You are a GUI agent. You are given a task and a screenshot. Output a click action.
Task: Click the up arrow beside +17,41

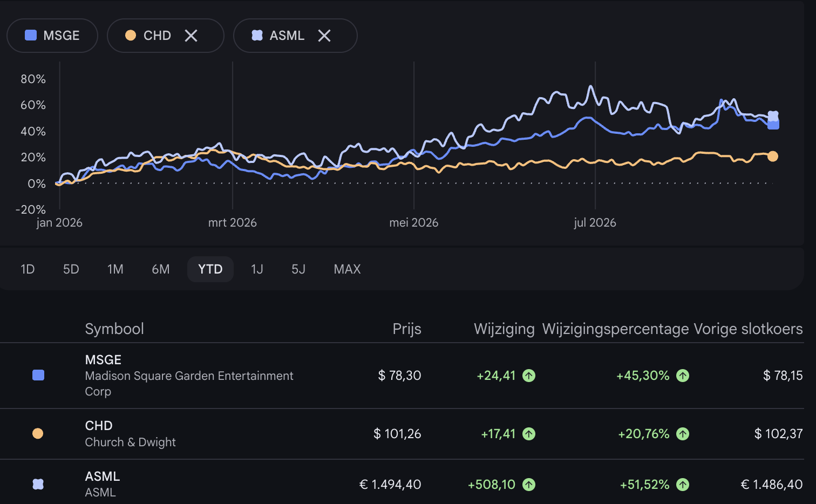coord(529,434)
